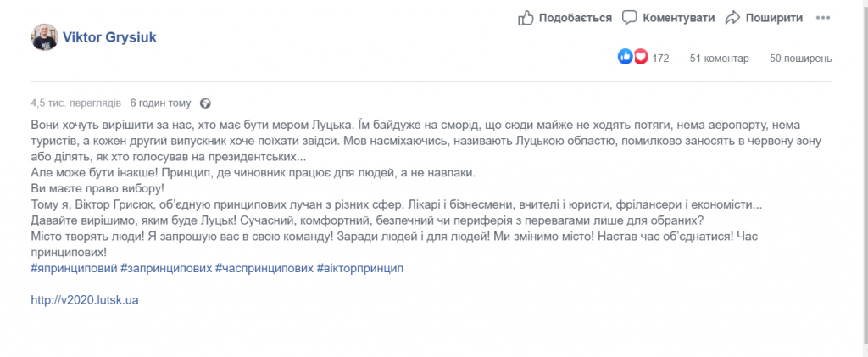Open the three-dots post options menu
This screenshot has height=357, width=868.
823,17
